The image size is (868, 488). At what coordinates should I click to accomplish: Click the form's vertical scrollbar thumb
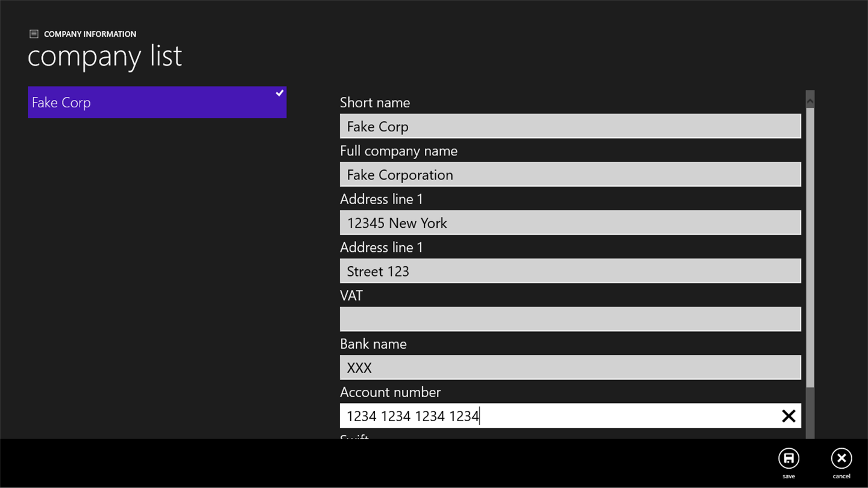[x=810, y=248]
